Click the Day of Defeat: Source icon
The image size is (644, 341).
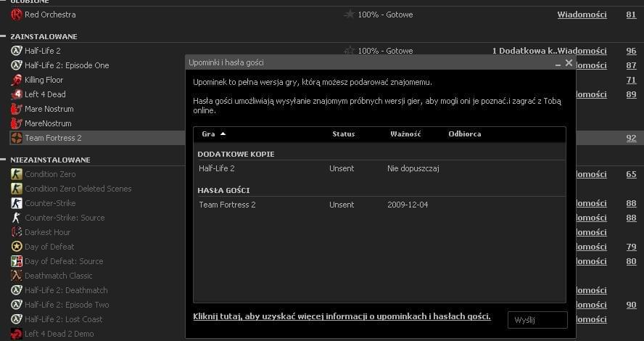[17, 261]
